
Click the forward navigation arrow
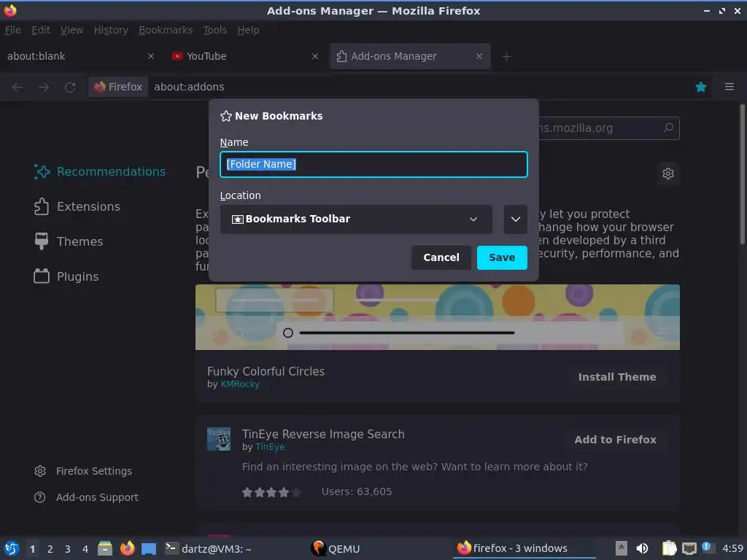tap(44, 87)
